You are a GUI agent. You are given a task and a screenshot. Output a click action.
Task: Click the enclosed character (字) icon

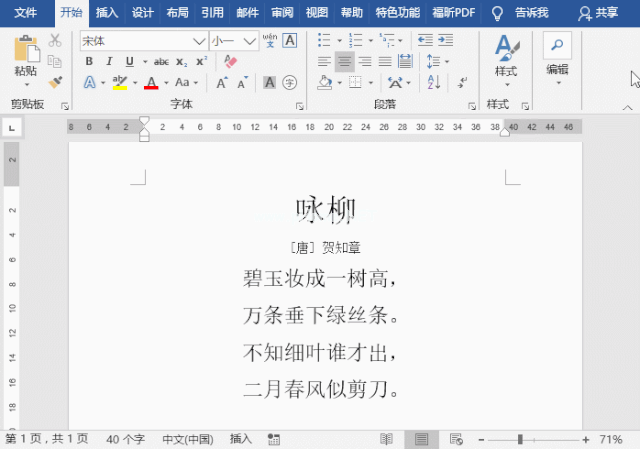click(290, 82)
